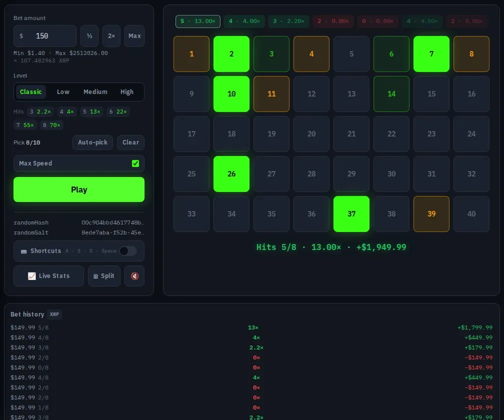Screen dimensions: 504x420
Task: Switch to Medium level
Action: click(x=95, y=92)
